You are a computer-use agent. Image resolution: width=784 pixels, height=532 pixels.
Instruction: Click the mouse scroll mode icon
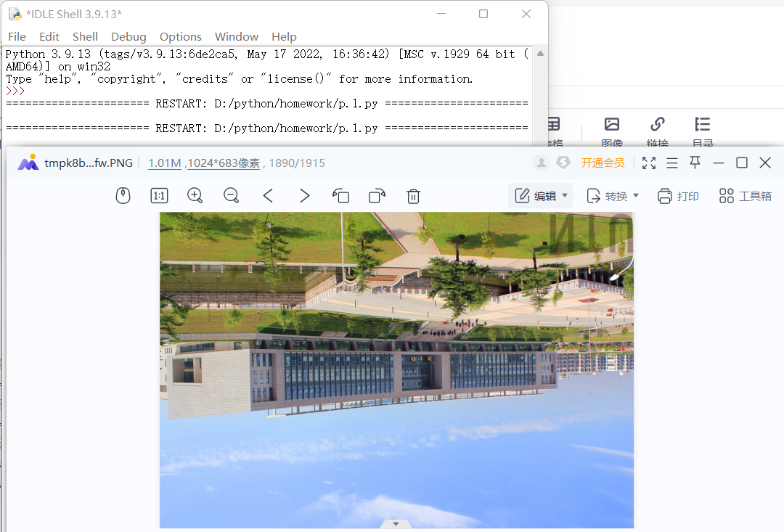123,195
